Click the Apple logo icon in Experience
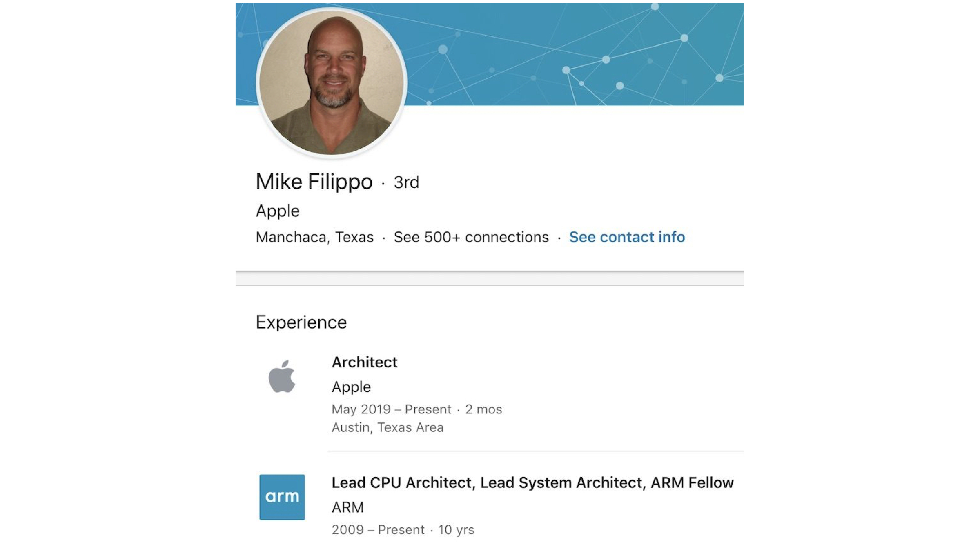The width and height of the screenshot is (980, 549). pos(282,376)
